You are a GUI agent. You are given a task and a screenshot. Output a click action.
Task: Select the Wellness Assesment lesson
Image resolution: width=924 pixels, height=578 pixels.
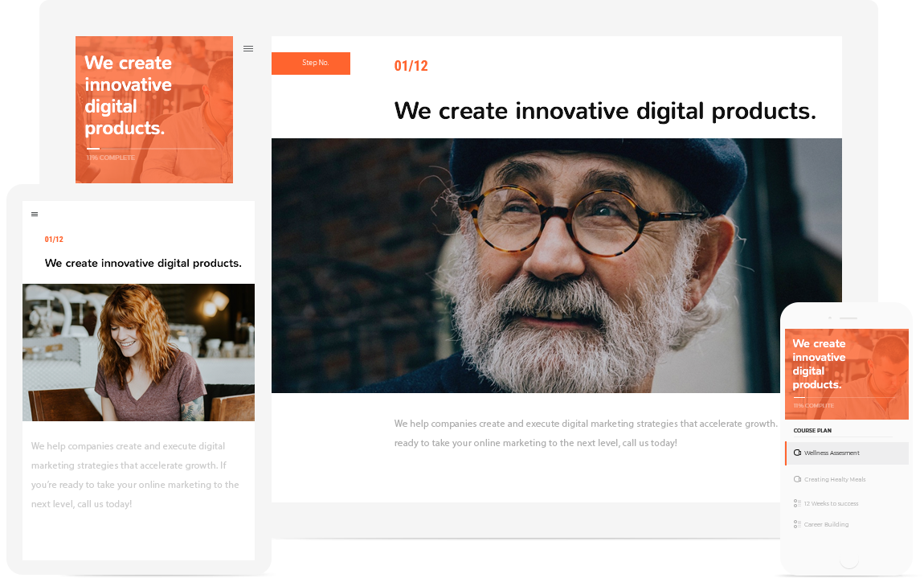pos(847,453)
